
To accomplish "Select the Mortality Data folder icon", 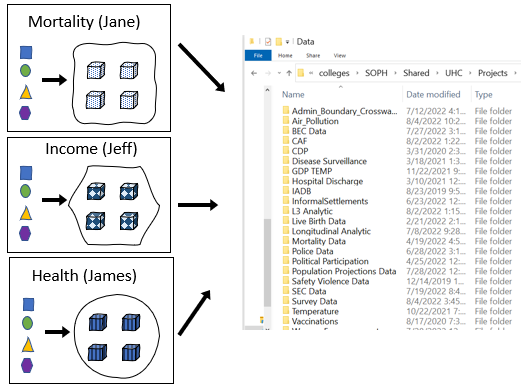I will (286, 241).
